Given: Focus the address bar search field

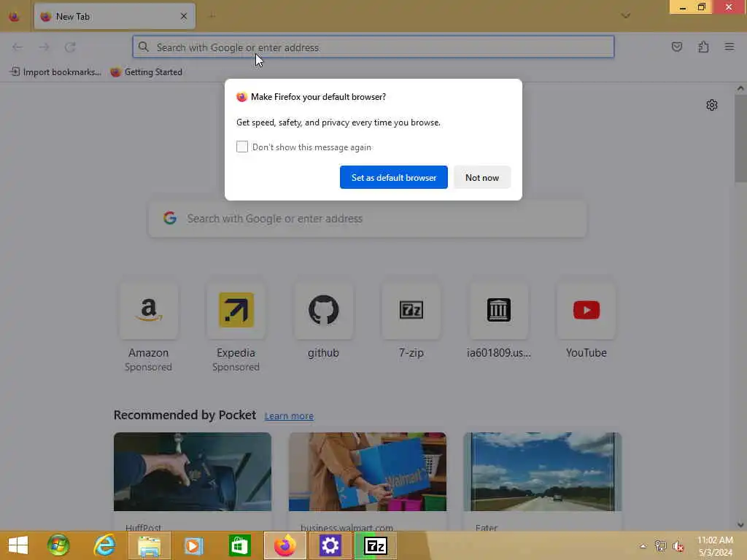Looking at the screenshot, I should 373,47.
